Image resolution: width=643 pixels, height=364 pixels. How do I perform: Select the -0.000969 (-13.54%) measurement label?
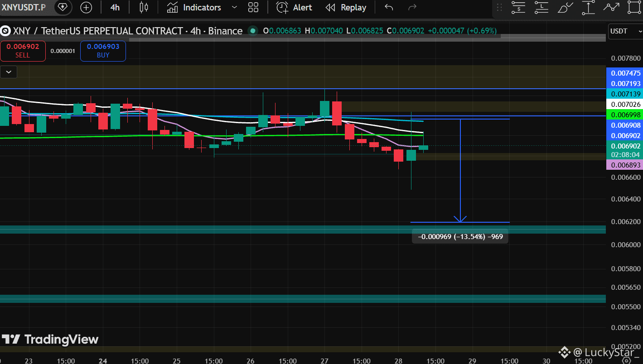tap(460, 236)
